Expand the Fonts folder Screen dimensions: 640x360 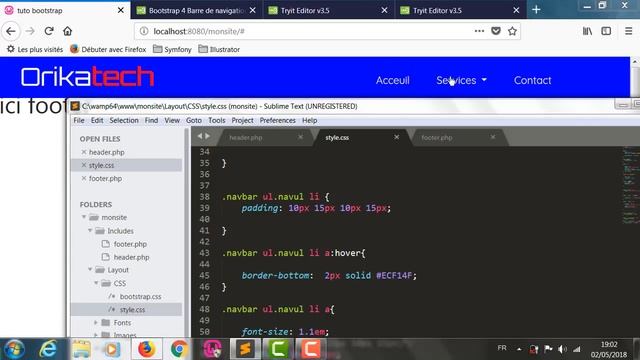coord(96,322)
